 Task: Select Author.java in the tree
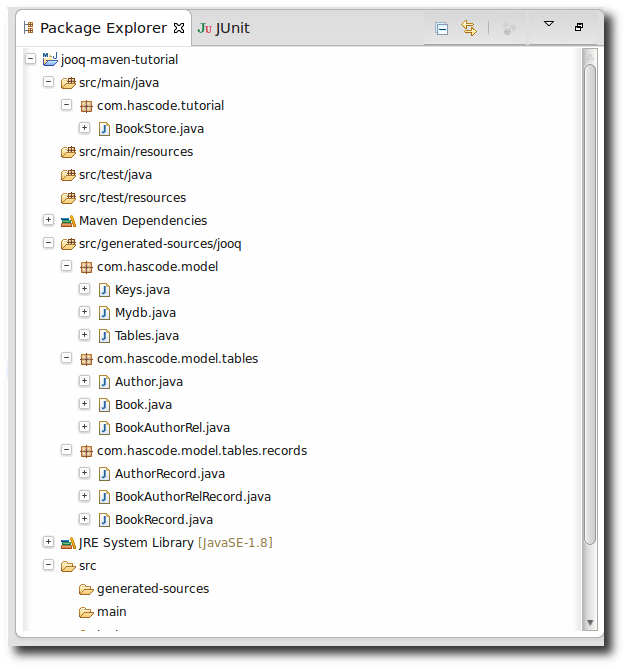click(148, 381)
